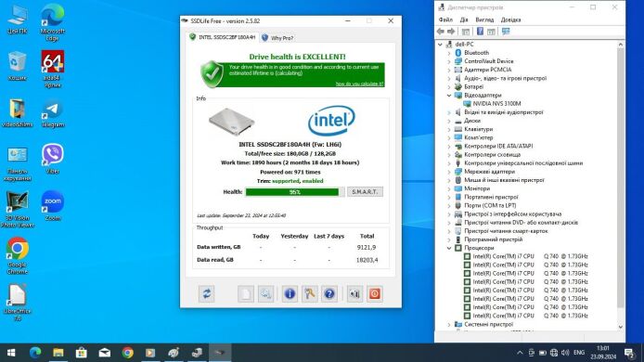
Task: Expand the ControlVault Device node
Action: click(x=449, y=61)
